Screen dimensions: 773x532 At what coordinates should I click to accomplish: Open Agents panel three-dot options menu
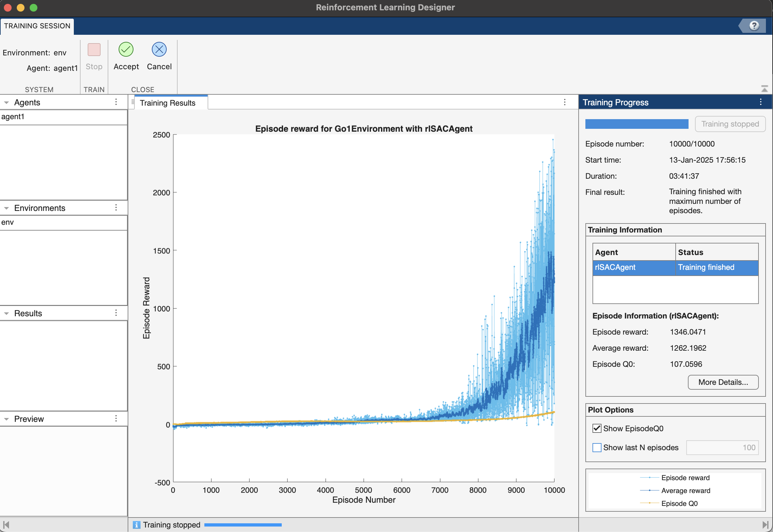116,102
